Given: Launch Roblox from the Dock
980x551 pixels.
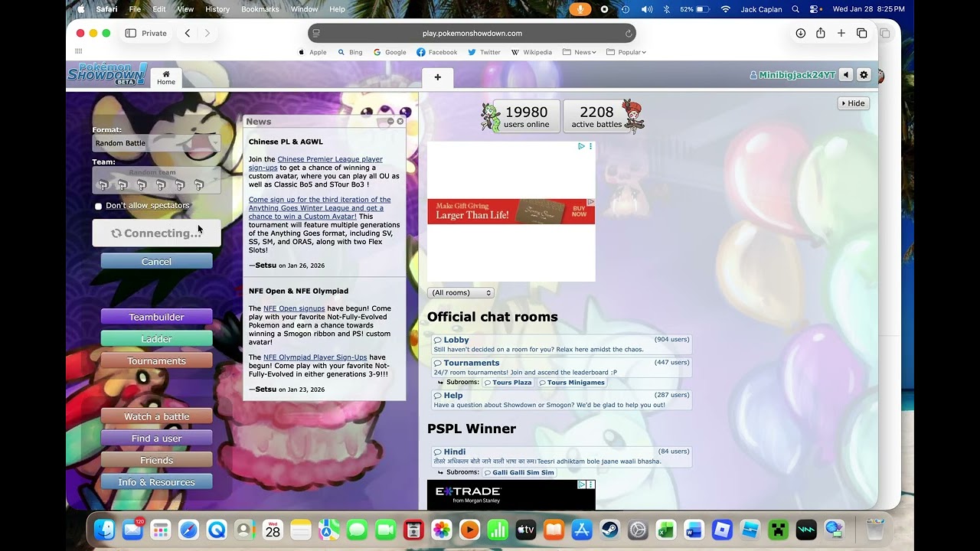Looking at the screenshot, I should tap(722, 530).
